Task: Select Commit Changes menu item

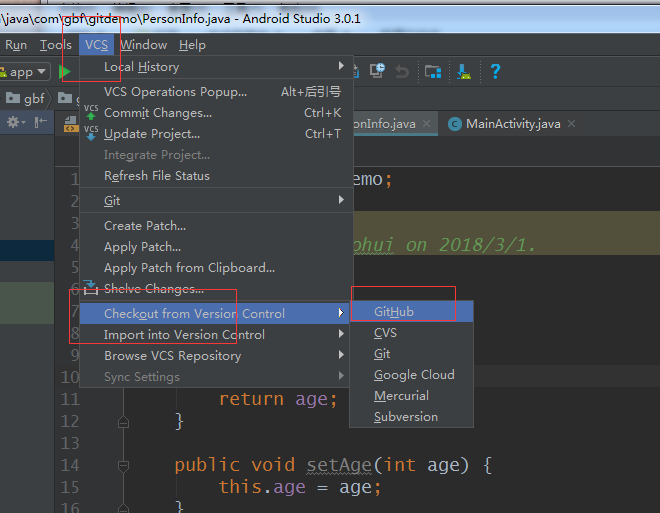Action: (x=216, y=113)
